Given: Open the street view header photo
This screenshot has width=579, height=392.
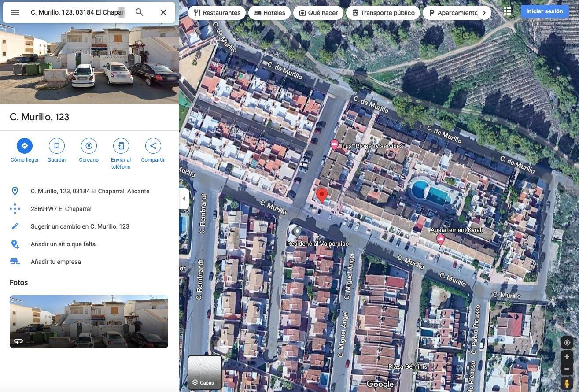Looking at the screenshot, I should (89, 64).
